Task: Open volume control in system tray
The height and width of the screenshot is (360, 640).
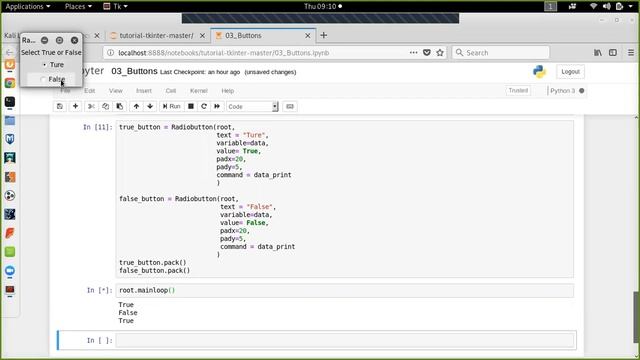Action: (607, 6)
